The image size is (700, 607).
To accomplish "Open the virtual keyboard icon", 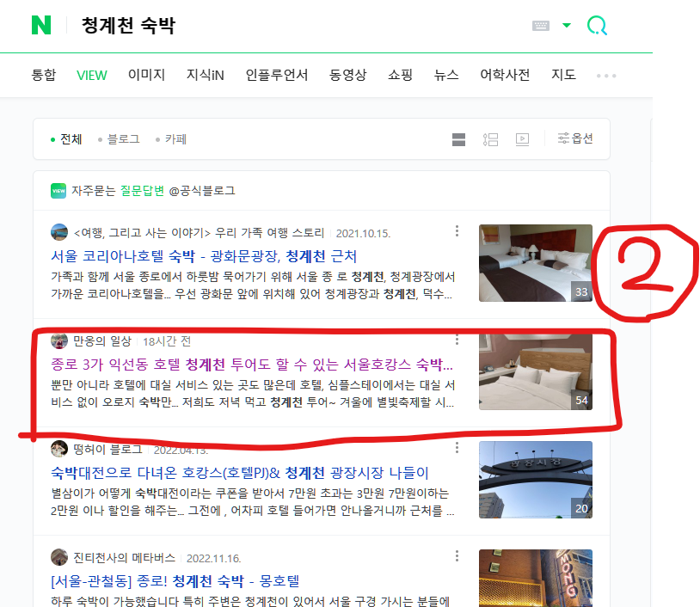I will (x=541, y=26).
